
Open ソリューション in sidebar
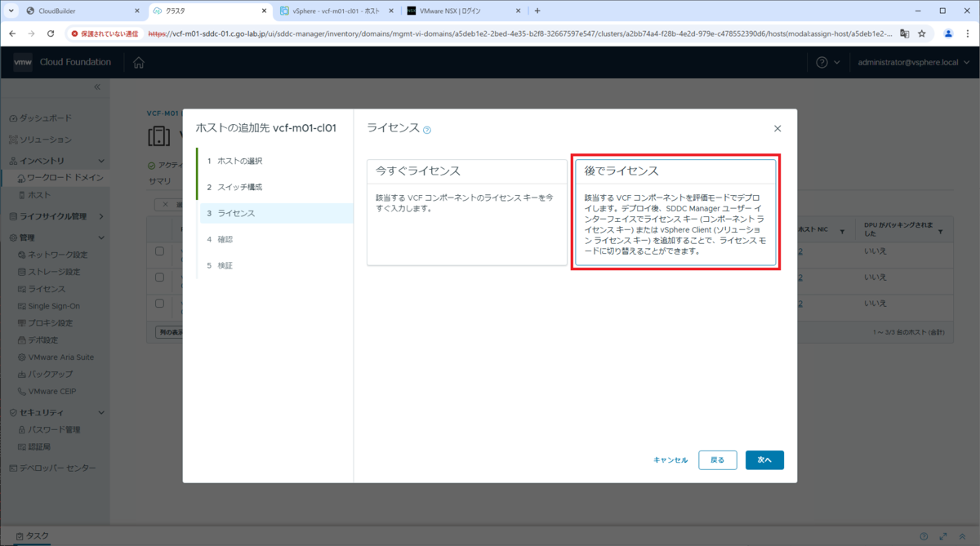45,140
